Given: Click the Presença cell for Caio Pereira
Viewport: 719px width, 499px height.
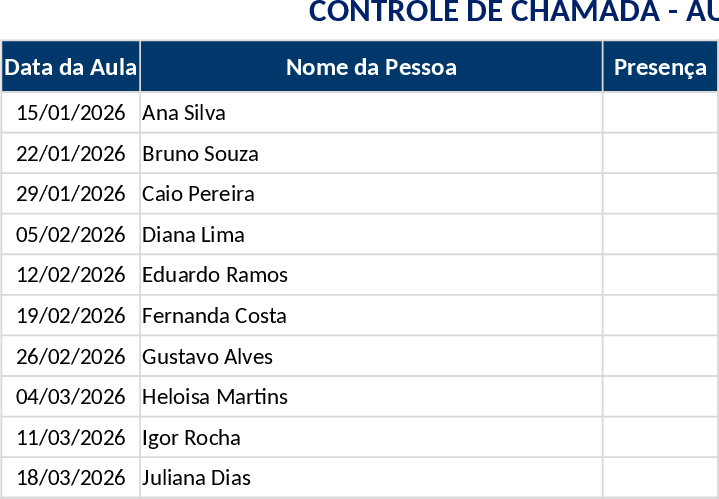Looking at the screenshot, I should pos(660,194).
